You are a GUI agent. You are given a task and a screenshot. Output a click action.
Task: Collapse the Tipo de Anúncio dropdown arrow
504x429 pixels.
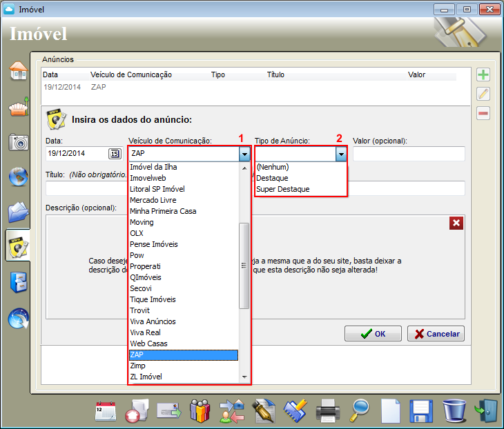341,154
